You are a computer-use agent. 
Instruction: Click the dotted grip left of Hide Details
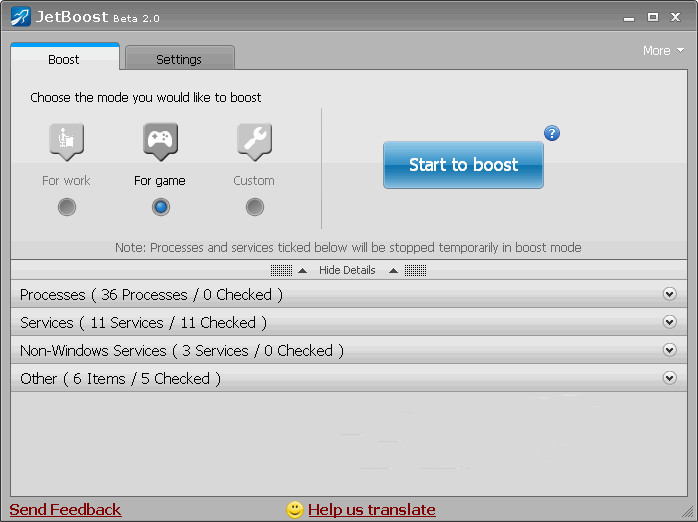pos(281,271)
